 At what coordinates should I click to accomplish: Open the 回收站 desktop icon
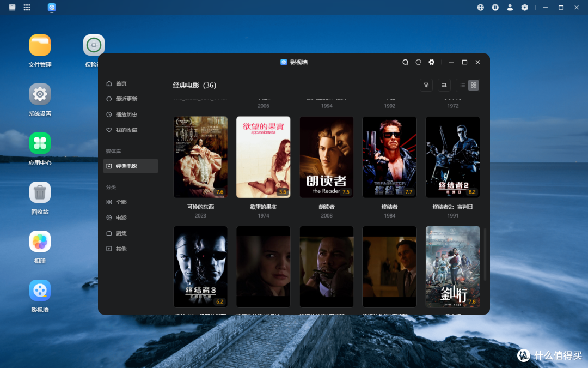tap(40, 198)
